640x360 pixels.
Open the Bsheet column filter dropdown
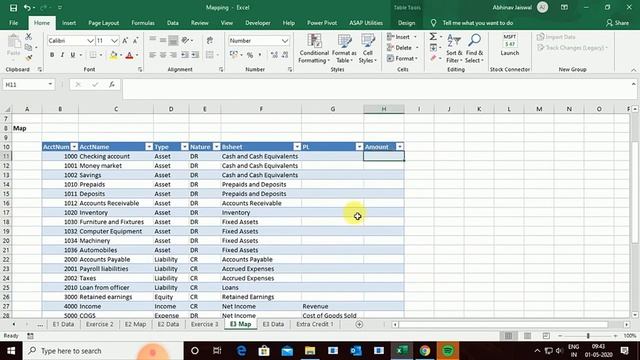(x=297, y=147)
